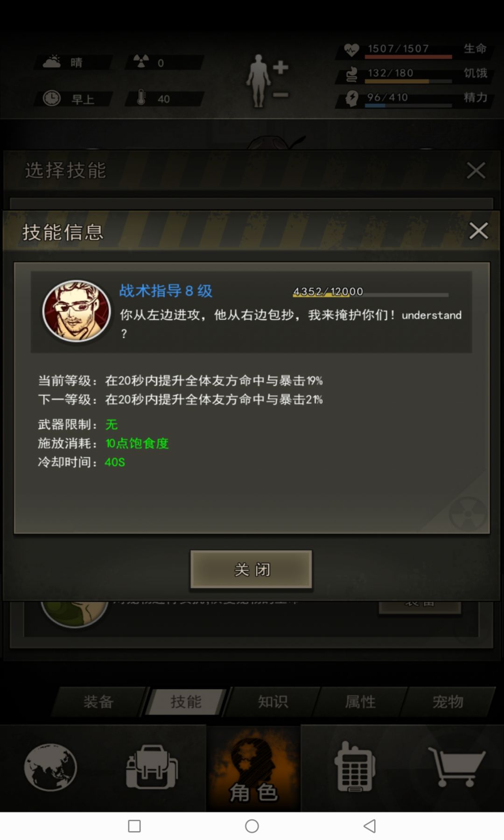Tap the 精力 energy lightning icon
The height and width of the screenshot is (840, 504).
pos(351,98)
